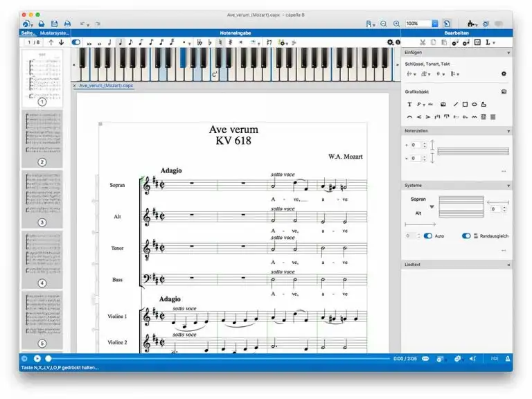Click the metronome icon in playback bar

508,359
